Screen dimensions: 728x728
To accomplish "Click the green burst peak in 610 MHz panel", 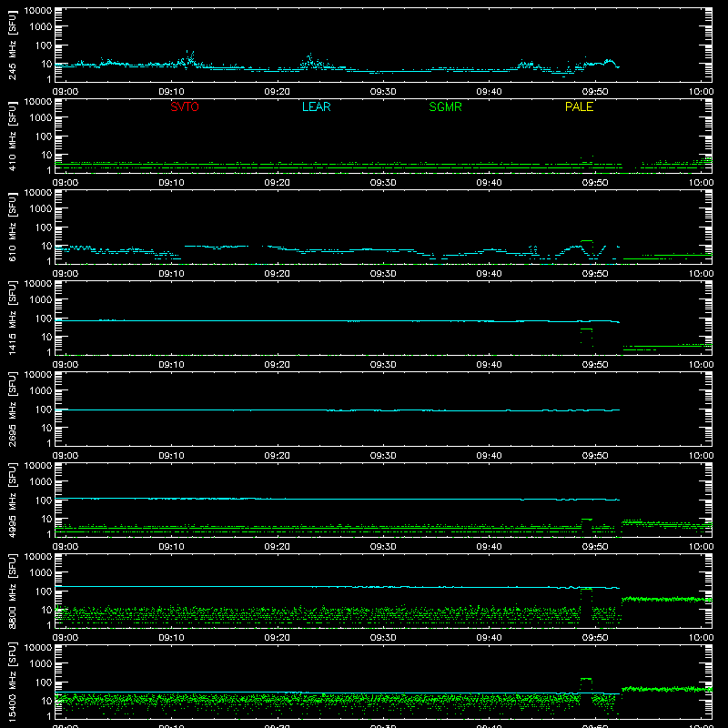I will point(587,241).
